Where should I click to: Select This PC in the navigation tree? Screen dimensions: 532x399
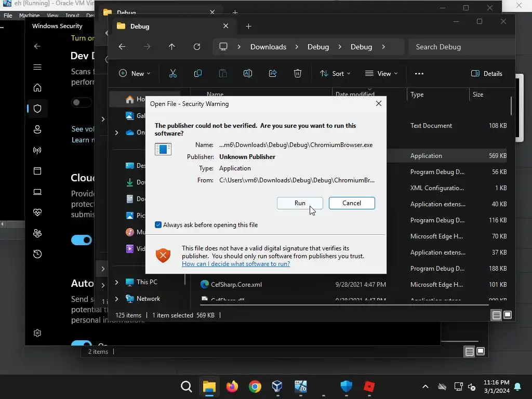tap(147, 282)
